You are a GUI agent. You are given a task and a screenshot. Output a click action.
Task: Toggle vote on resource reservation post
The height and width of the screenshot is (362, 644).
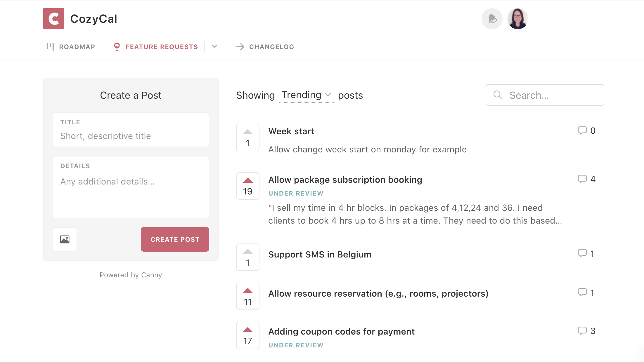point(247,296)
